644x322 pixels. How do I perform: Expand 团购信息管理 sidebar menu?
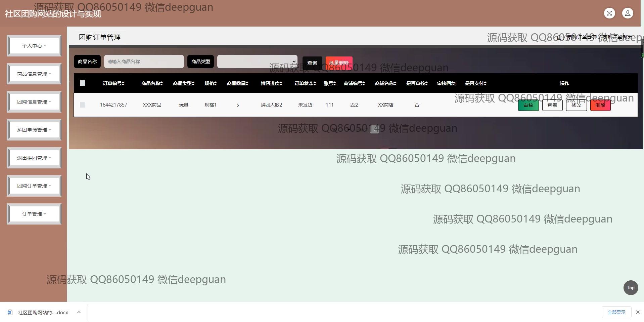[x=34, y=102]
